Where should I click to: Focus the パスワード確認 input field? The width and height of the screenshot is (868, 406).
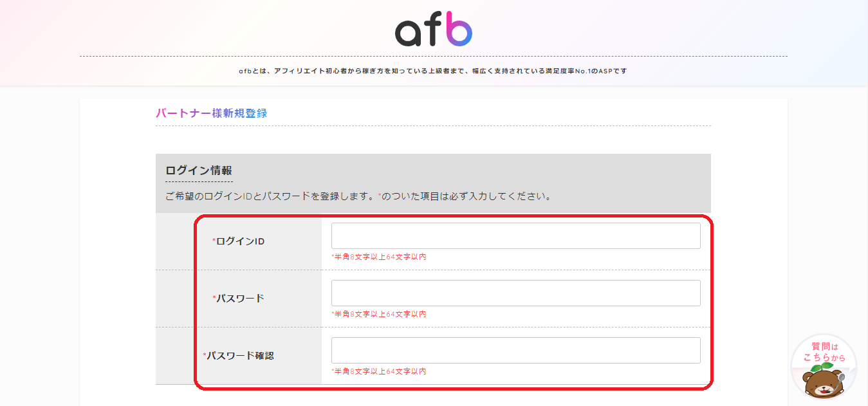pyautogui.click(x=515, y=351)
